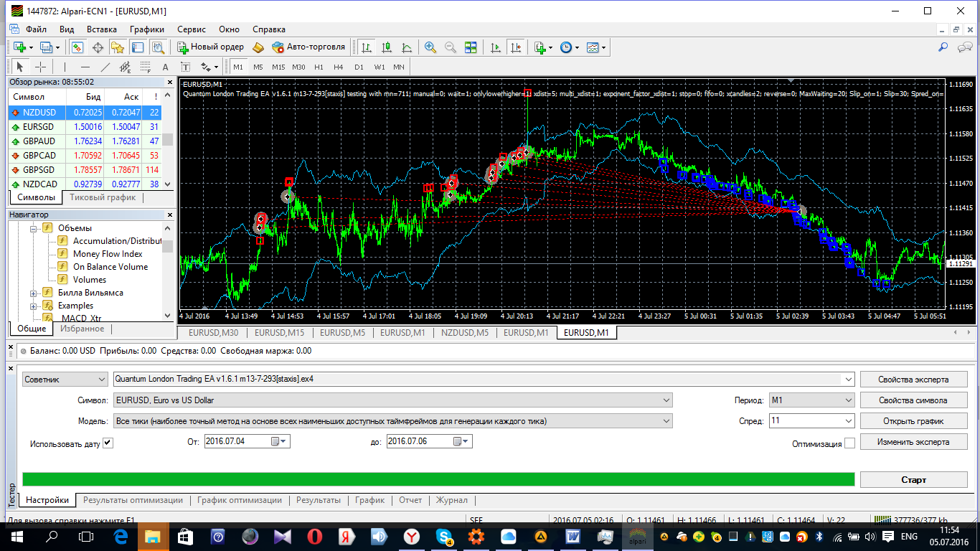Click the green tester progress bar

click(x=438, y=479)
